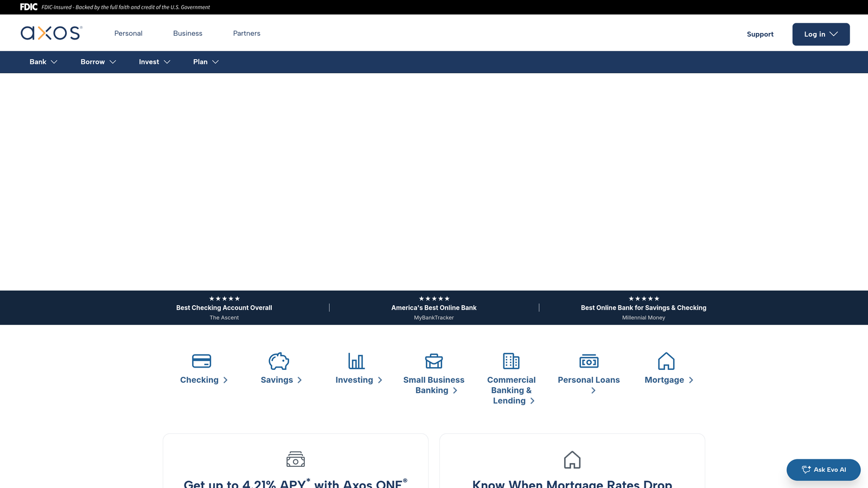Open the Checking link
This screenshot has height=488, width=868.
tap(204, 380)
